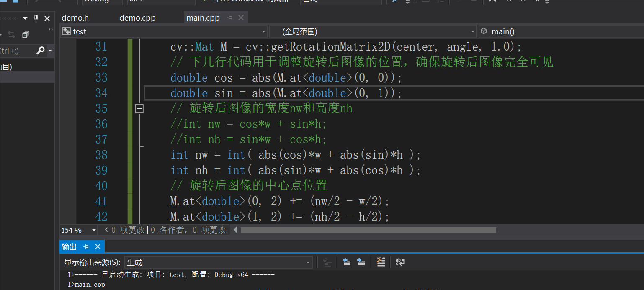
Task: Select the row ending with 项目)
Action: [x=27, y=67]
